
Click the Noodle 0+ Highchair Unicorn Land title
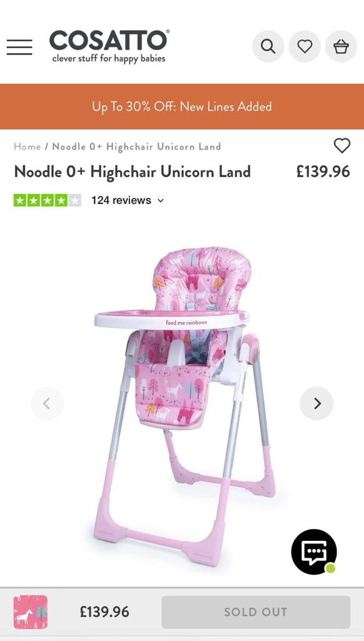point(133,172)
